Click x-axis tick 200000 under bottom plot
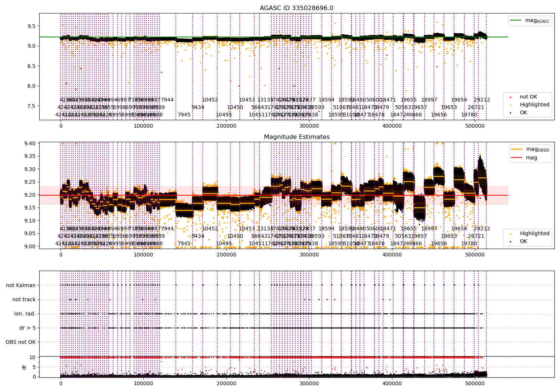560x392 pixels. point(226,383)
